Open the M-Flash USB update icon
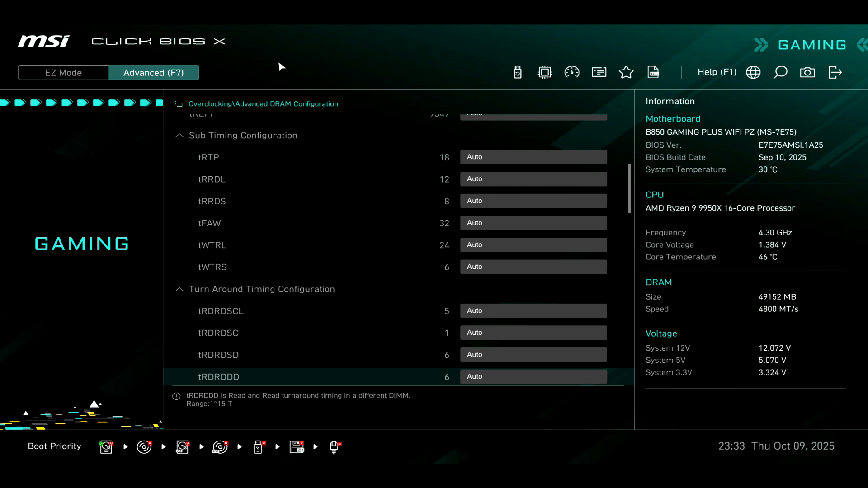This screenshot has width=868, height=488. coord(518,72)
